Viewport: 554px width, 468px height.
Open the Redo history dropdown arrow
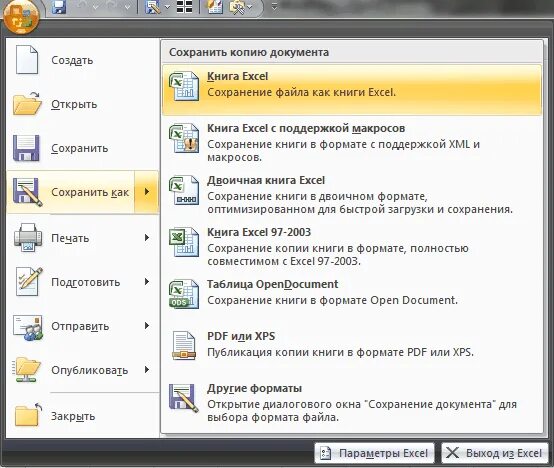pos(127,7)
